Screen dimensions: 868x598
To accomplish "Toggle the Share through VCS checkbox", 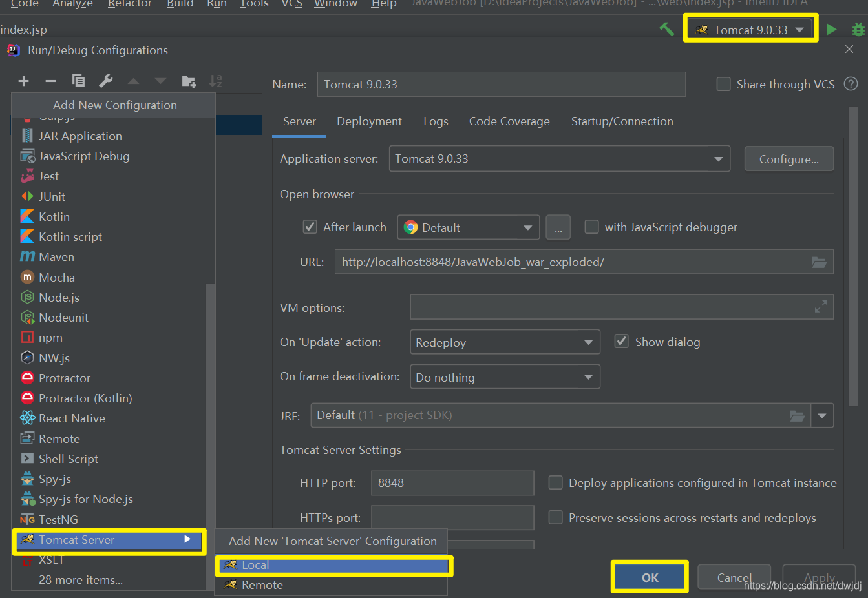I will (724, 85).
